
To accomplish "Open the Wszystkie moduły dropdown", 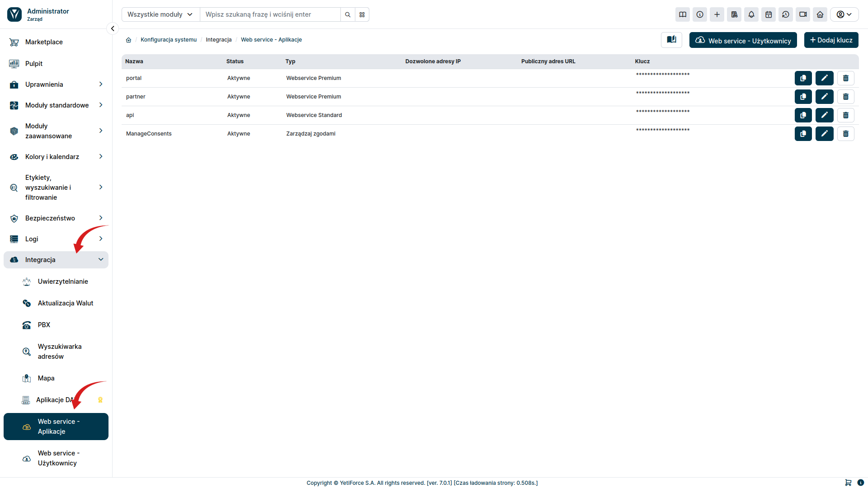I will tap(160, 14).
